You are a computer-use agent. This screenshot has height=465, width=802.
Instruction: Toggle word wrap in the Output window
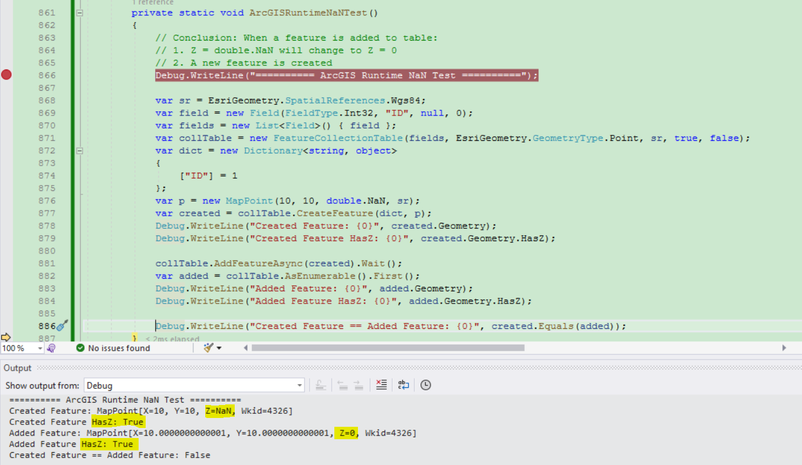404,385
